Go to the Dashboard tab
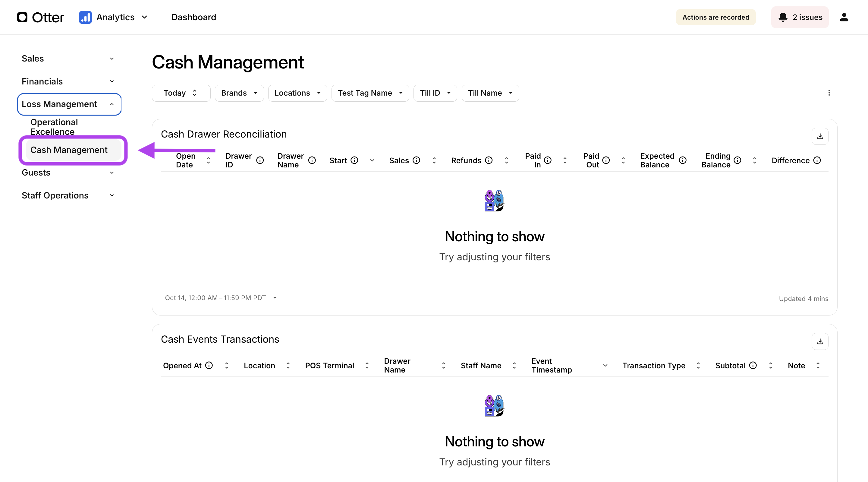 click(x=194, y=17)
